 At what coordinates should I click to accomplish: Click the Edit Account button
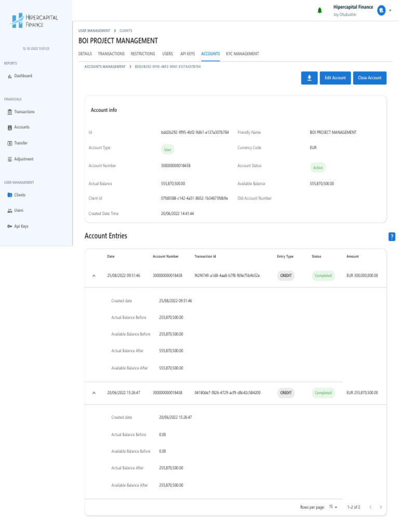point(335,78)
